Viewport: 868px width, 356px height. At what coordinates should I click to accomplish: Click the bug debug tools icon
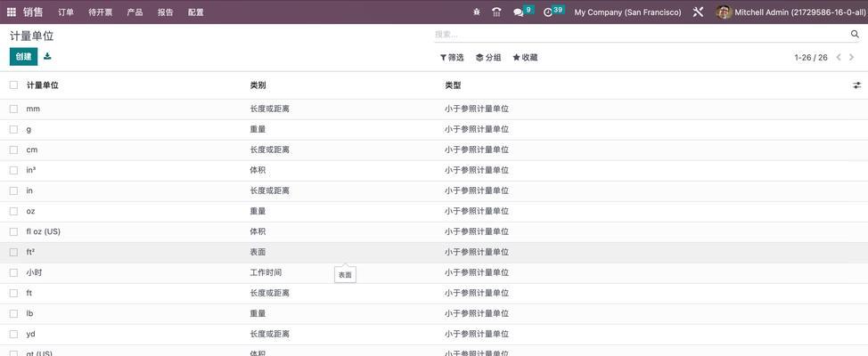pyautogui.click(x=477, y=12)
